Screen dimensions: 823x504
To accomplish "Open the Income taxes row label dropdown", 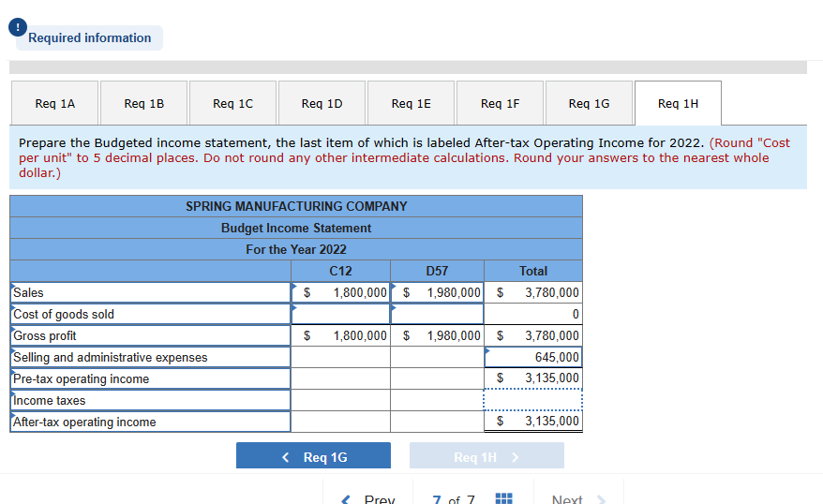I will pyautogui.click(x=150, y=400).
